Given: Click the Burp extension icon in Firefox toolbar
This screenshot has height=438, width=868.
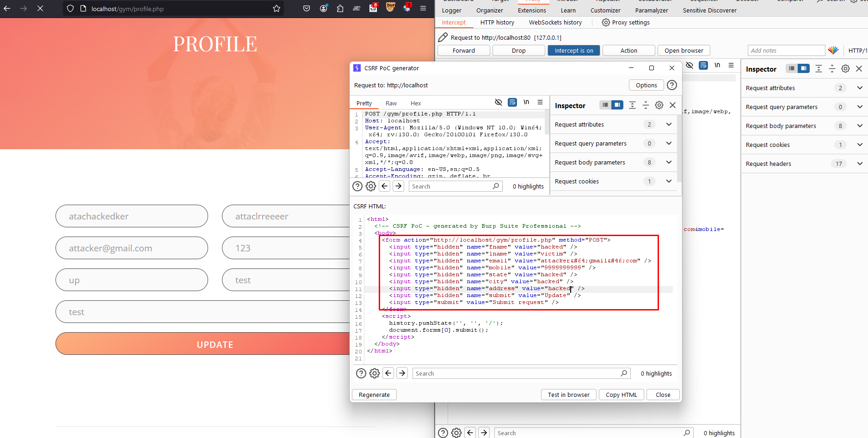Looking at the screenshot, I should coord(391,7).
